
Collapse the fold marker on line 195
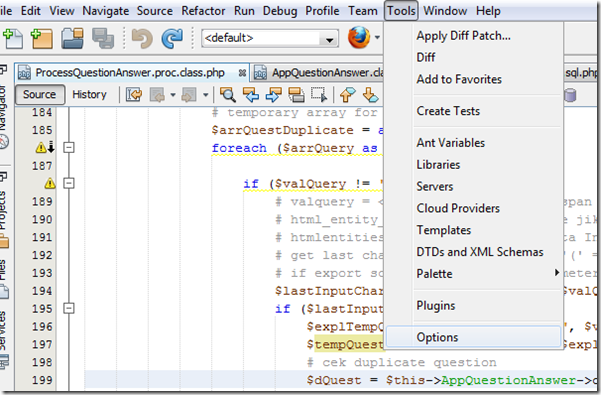click(x=69, y=308)
